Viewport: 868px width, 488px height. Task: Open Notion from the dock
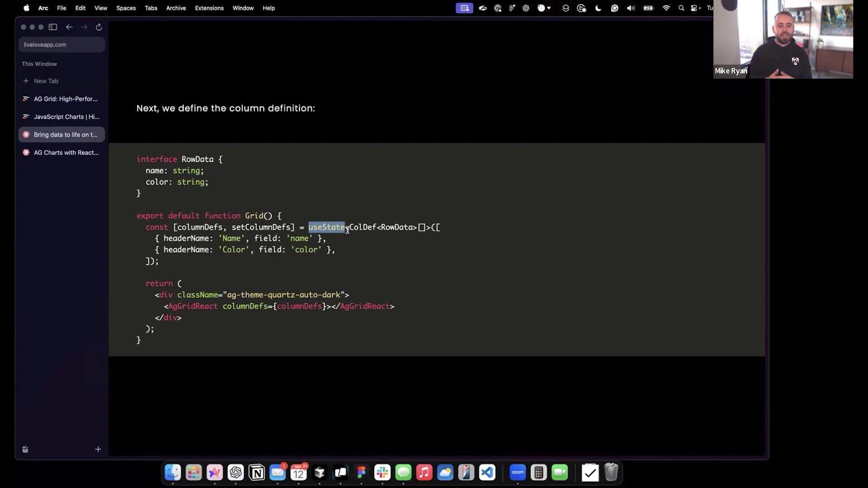pyautogui.click(x=257, y=473)
